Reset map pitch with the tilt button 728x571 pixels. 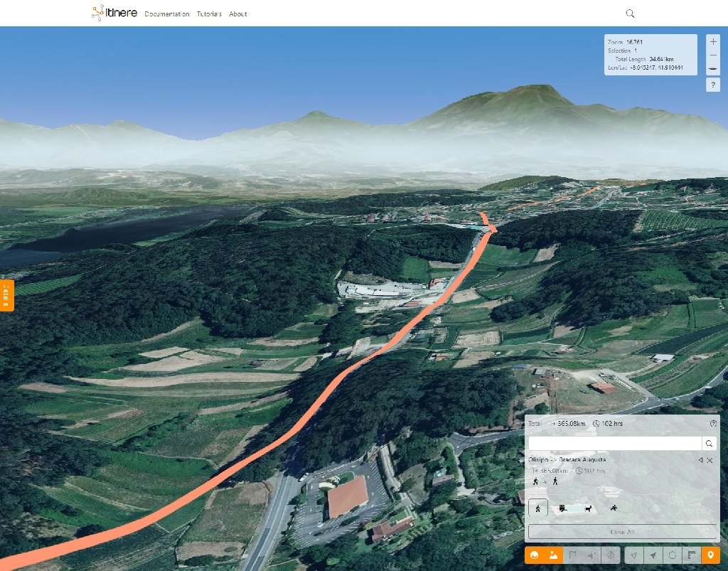[x=713, y=69]
